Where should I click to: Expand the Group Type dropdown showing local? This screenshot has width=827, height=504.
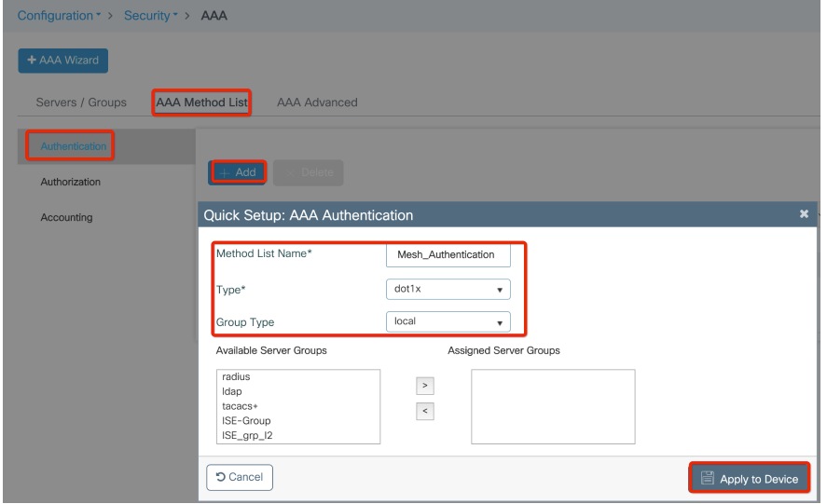(448, 321)
